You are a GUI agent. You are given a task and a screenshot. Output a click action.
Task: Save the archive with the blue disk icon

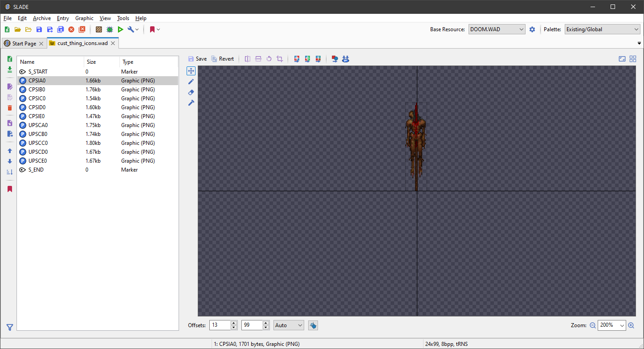[39, 29]
